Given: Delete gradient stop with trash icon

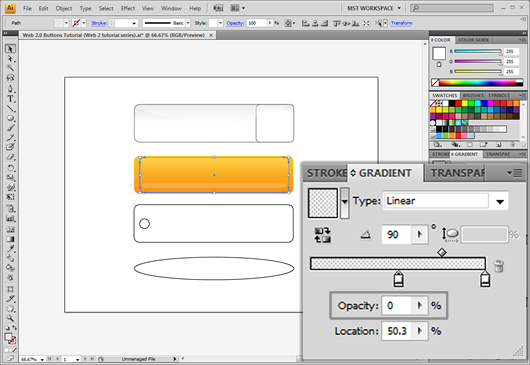Looking at the screenshot, I should 499,266.
